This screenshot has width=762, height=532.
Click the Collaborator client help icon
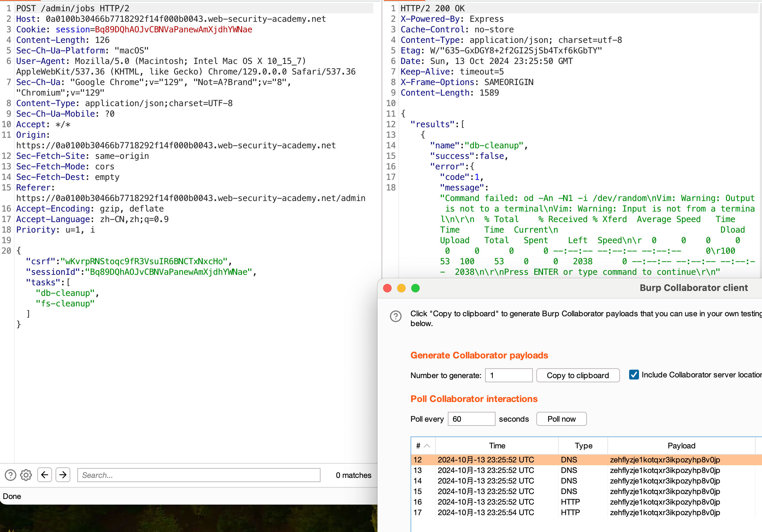396,317
